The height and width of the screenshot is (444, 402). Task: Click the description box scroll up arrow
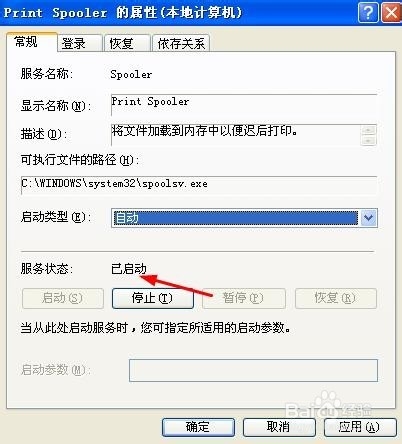pos(369,130)
